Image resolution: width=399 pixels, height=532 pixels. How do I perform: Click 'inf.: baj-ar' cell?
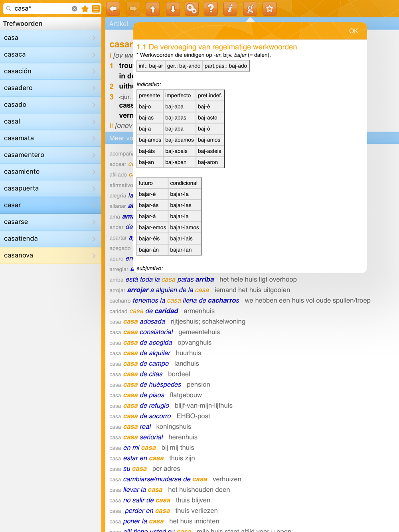point(151,66)
